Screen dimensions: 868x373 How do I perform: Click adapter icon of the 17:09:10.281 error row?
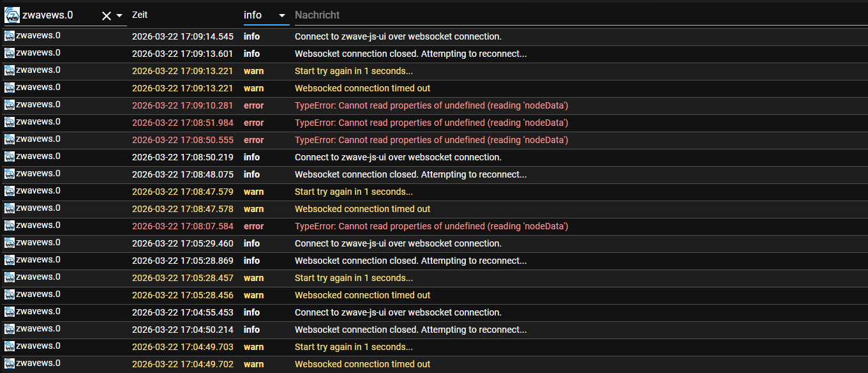click(x=10, y=105)
